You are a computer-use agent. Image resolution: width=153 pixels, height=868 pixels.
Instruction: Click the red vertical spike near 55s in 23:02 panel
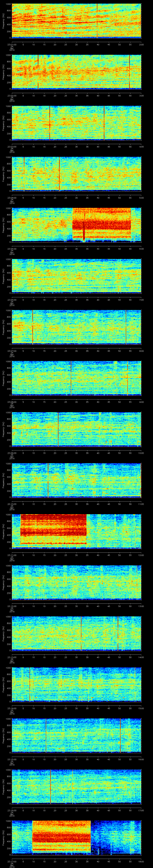[x=129, y=72]
